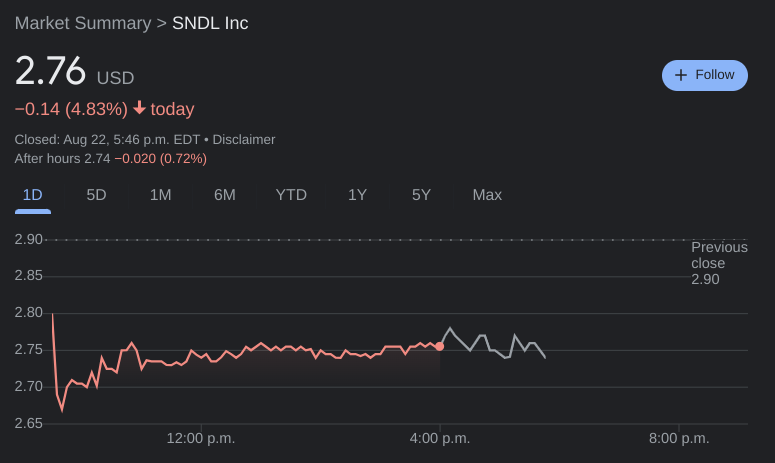
Task: Click the plus icon inside Follow
Action: (x=681, y=75)
